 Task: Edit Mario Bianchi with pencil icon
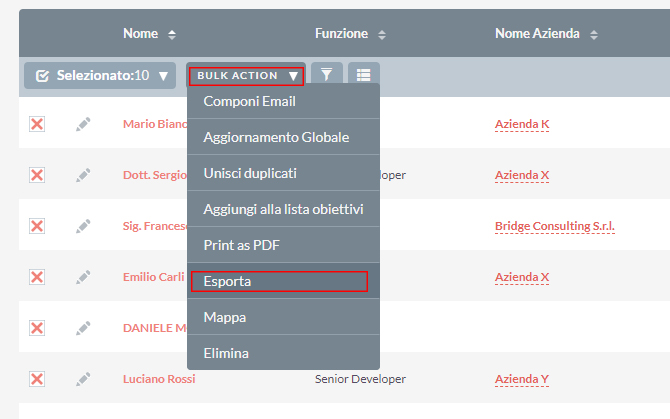(x=83, y=124)
